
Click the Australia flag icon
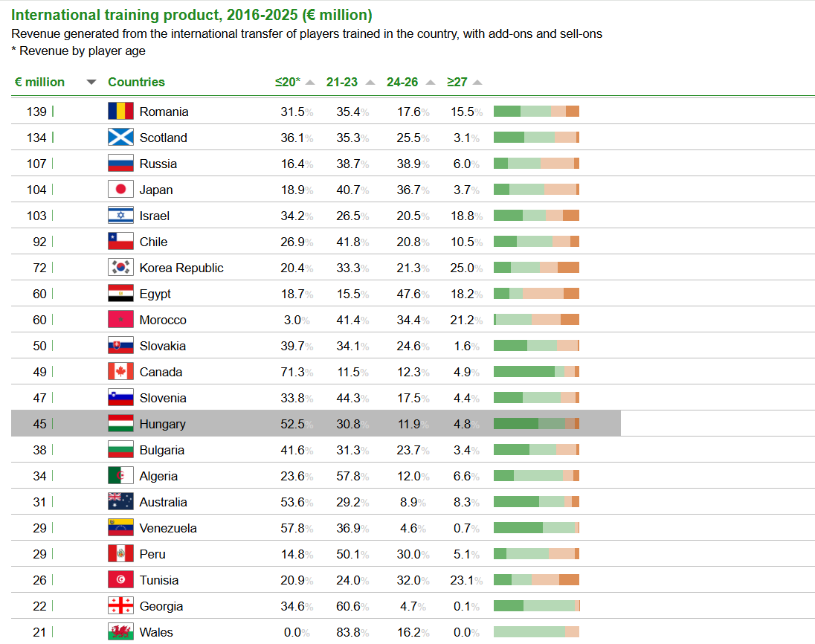tap(120, 502)
